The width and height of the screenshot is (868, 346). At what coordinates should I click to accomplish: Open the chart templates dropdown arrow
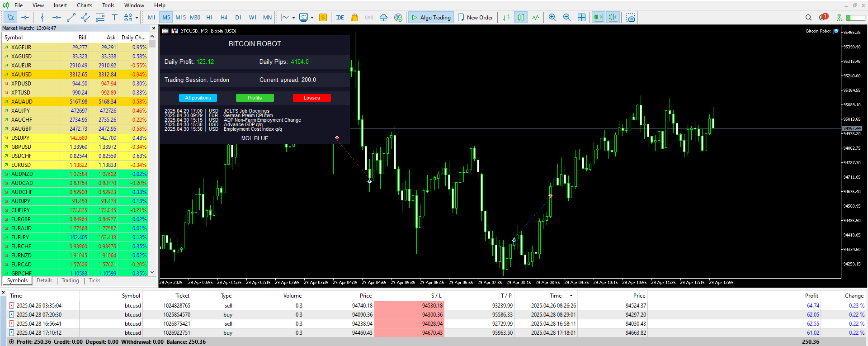312,18
